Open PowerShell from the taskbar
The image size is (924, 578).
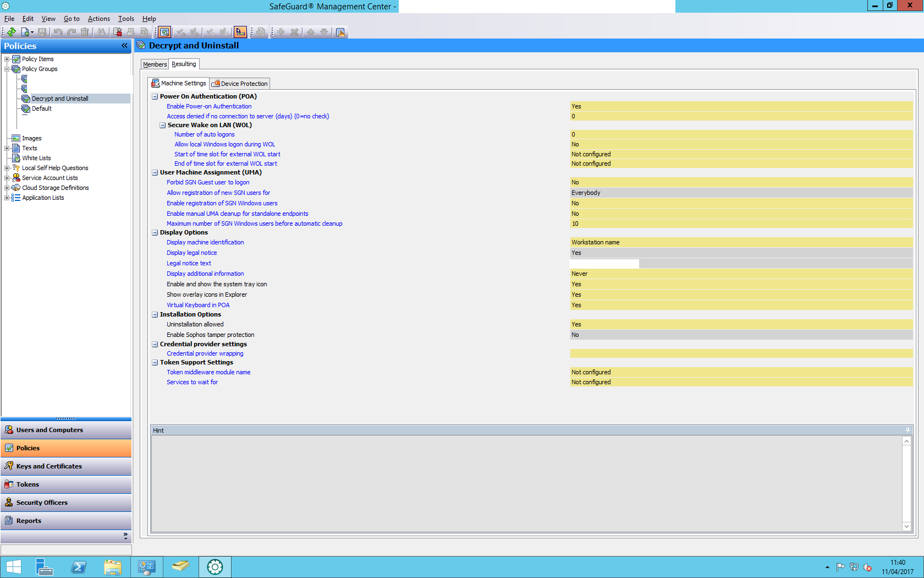[79, 567]
